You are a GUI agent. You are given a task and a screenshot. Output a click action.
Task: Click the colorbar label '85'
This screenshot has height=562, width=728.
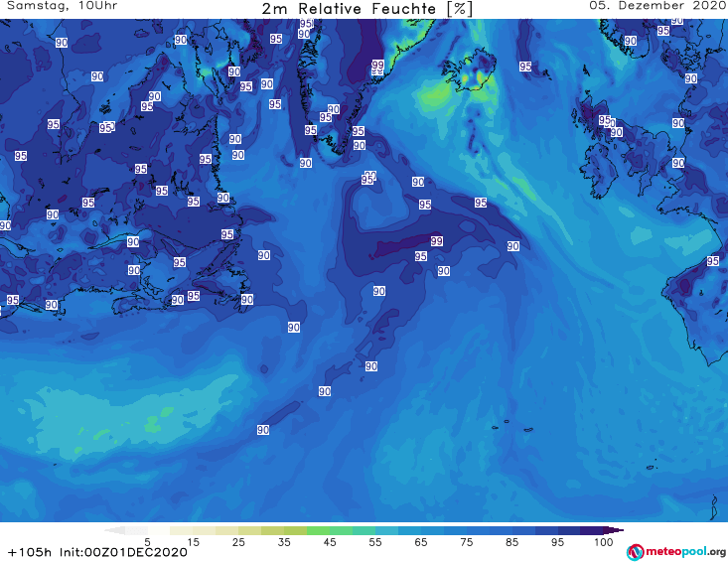click(x=512, y=542)
